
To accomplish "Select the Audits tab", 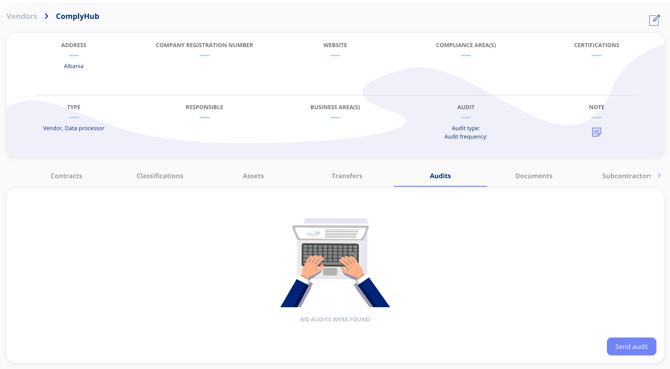I will coord(440,176).
